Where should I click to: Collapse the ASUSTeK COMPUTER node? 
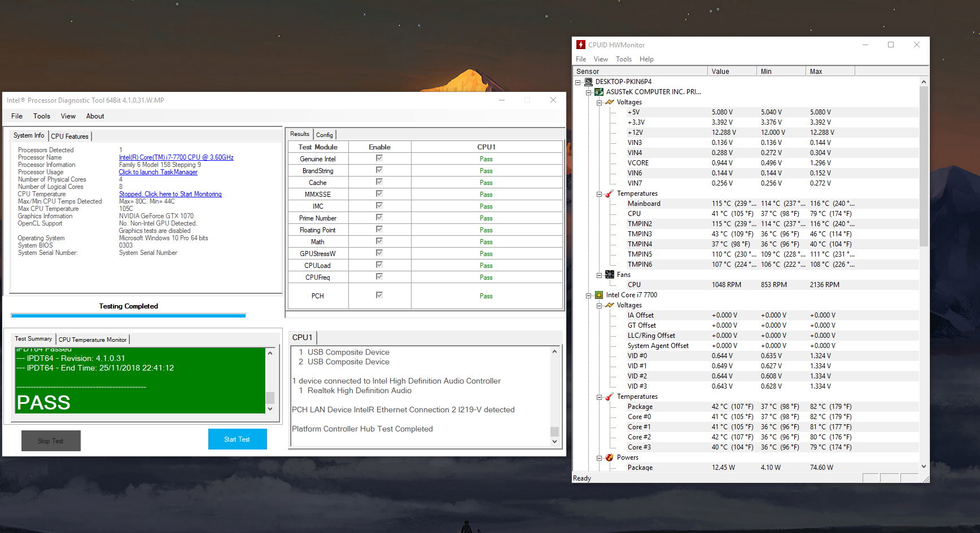pyautogui.click(x=589, y=92)
